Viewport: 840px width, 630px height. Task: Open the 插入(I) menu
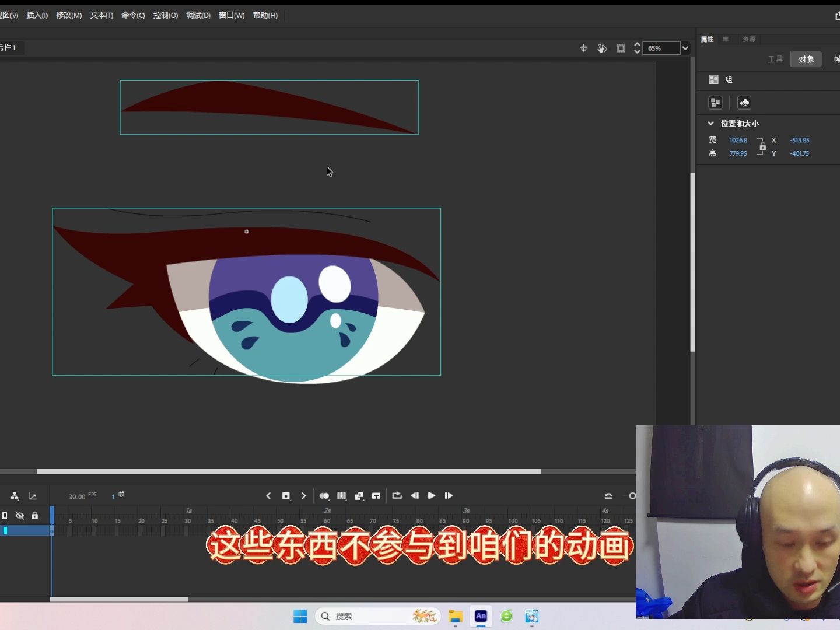tap(37, 15)
